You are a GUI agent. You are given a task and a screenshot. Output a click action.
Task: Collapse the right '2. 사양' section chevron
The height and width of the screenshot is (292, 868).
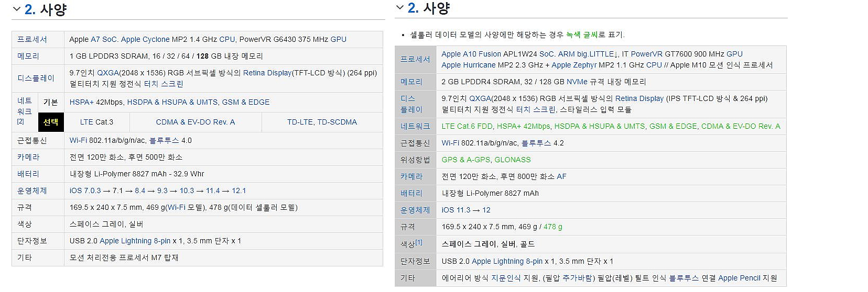pos(400,7)
